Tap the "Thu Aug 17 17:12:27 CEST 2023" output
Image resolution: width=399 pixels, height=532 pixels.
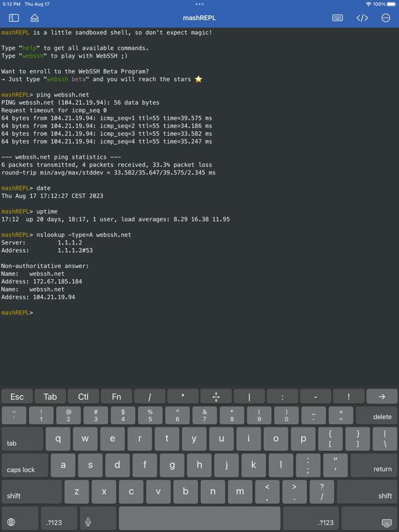click(x=52, y=196)
